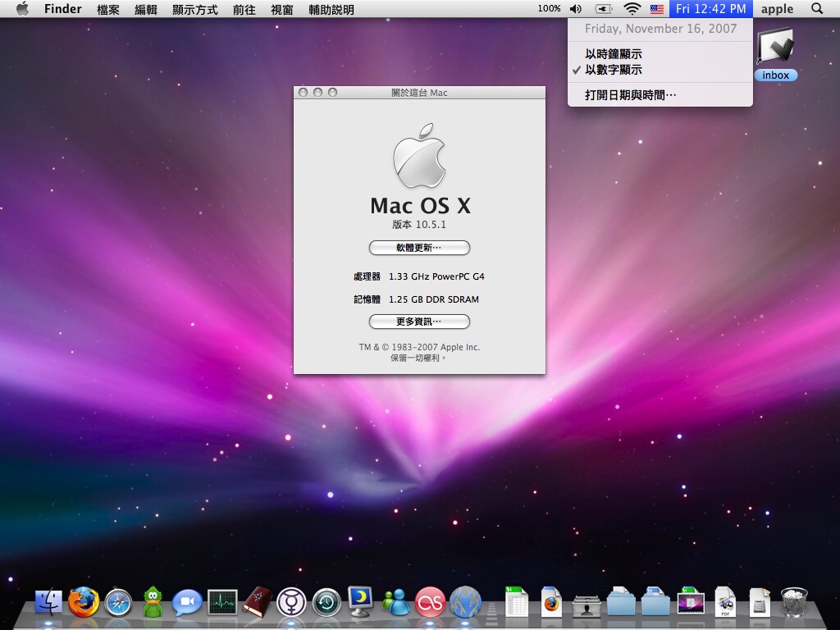Open Firefox from the Dock
The height and width of the screenshot is (630, 840).
pyautogui.click(x=84, y=603)
